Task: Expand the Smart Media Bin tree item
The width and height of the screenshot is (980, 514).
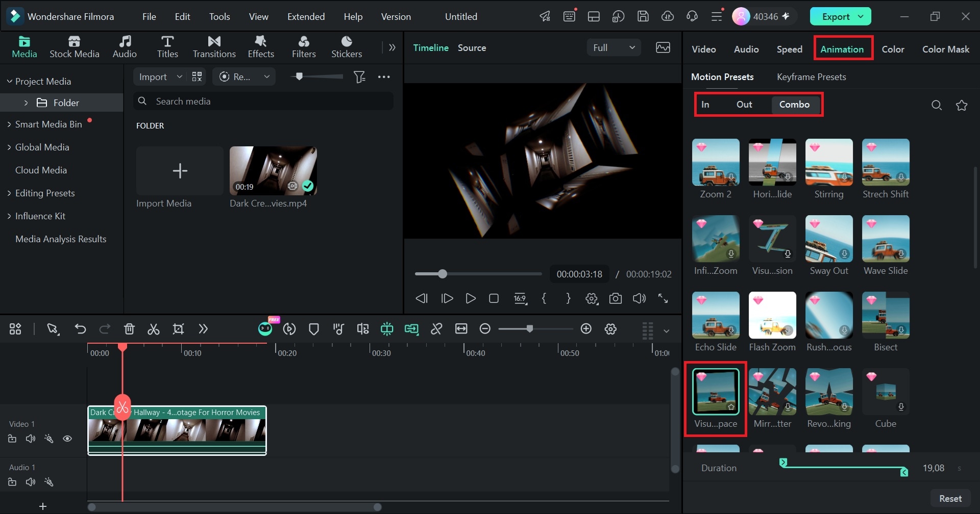Action: point(9,124)
